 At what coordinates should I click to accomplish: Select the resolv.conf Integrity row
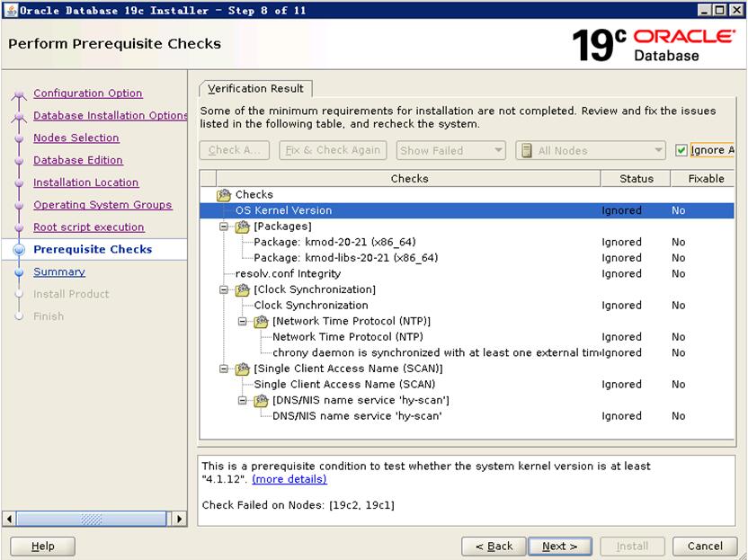click(x=467, y=274)
